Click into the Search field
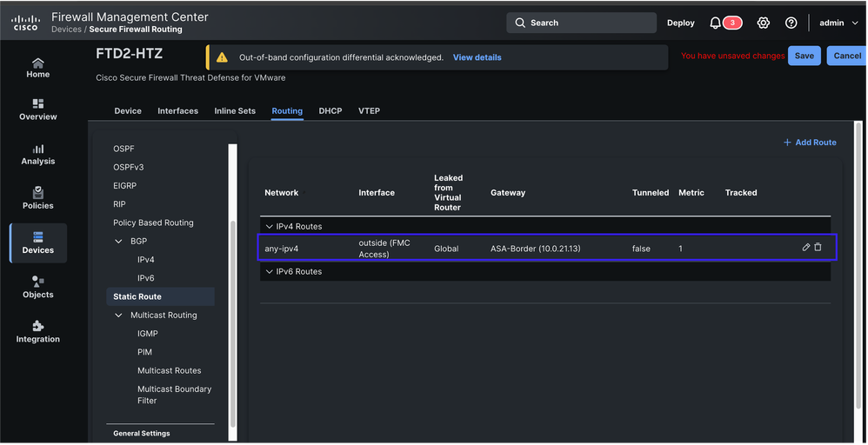Viewport: 868px width, 445px height. click(x=581, y=23)
